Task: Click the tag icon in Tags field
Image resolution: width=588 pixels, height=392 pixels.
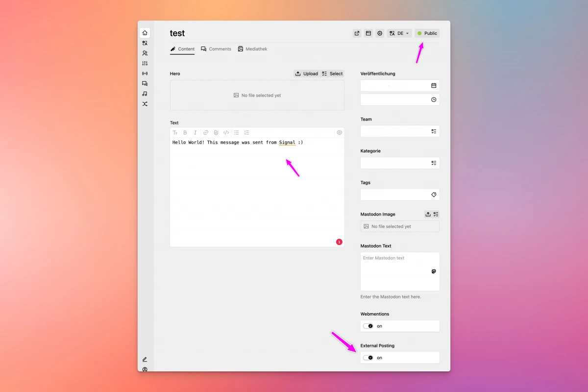Action: [434, 195]
